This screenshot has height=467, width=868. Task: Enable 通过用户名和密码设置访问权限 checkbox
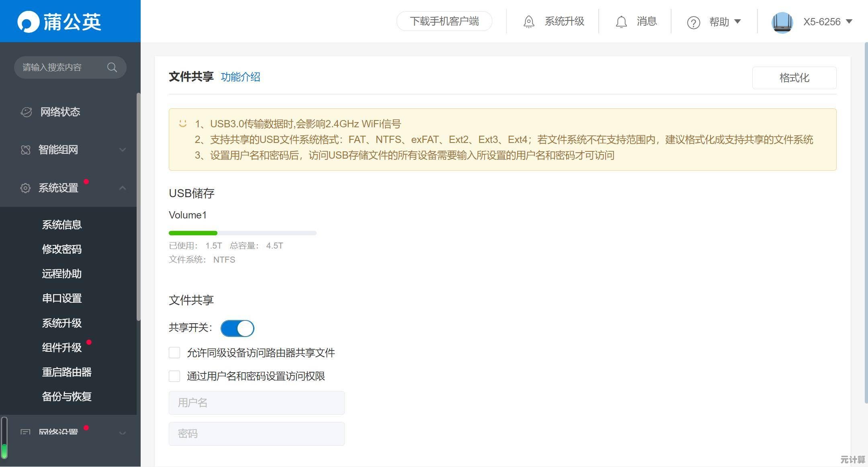click(x=174, y=376)
